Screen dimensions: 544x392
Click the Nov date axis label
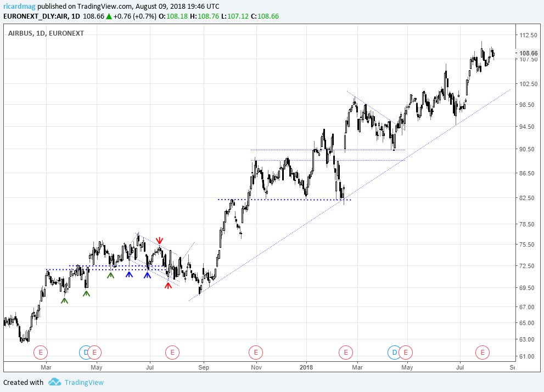point(256,367)
